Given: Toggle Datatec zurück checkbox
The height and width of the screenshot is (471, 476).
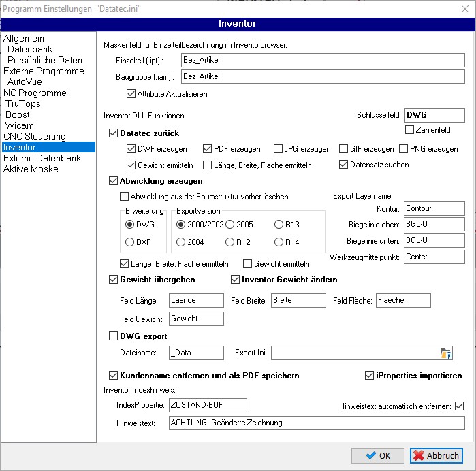Looking at the screenshot, I should (x=113, y=133).
